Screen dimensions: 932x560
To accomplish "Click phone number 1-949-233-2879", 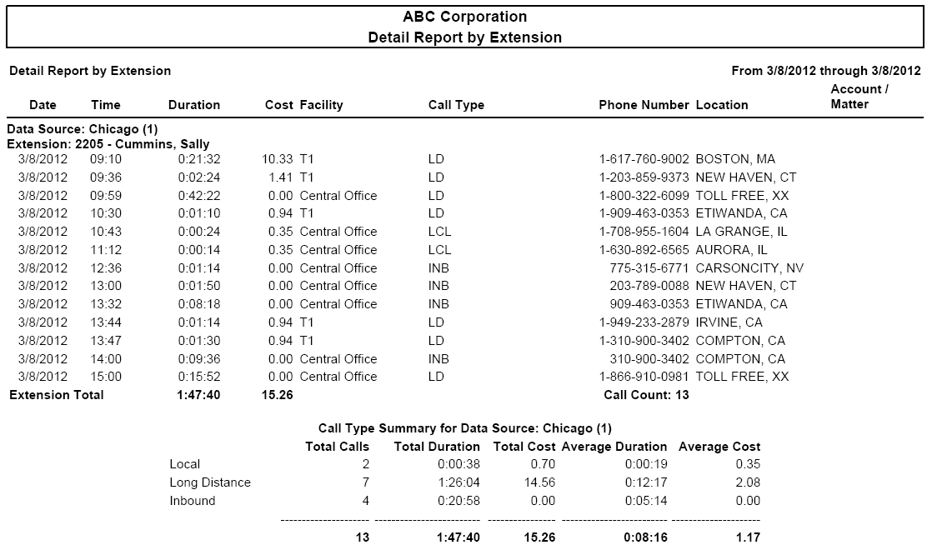I will pyautogui.click(x=644, y=322).
